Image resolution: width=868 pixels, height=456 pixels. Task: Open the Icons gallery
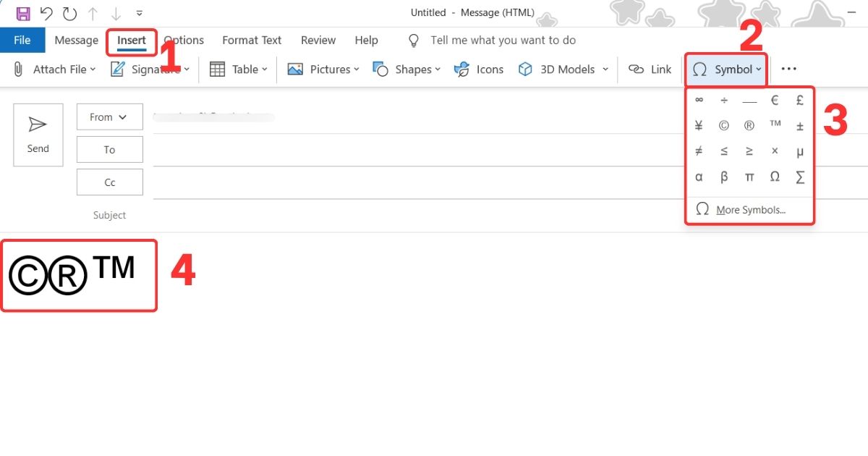coord(478,69)
